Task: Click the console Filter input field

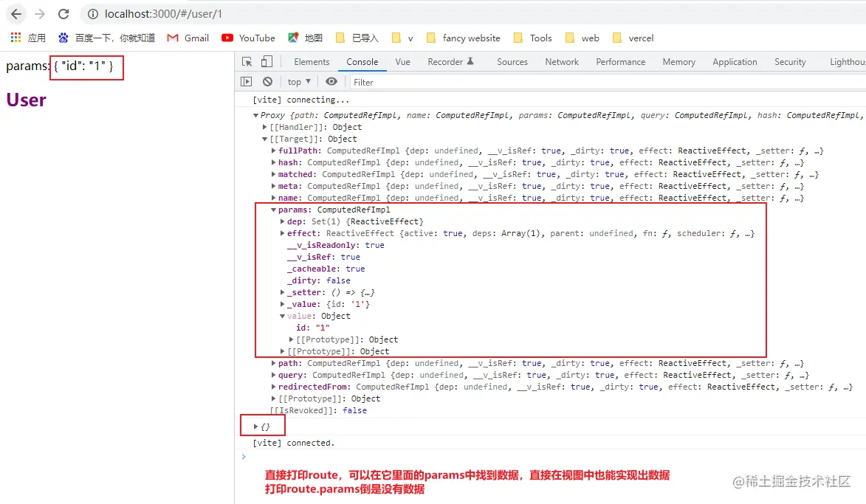Action: coord(608,82)
